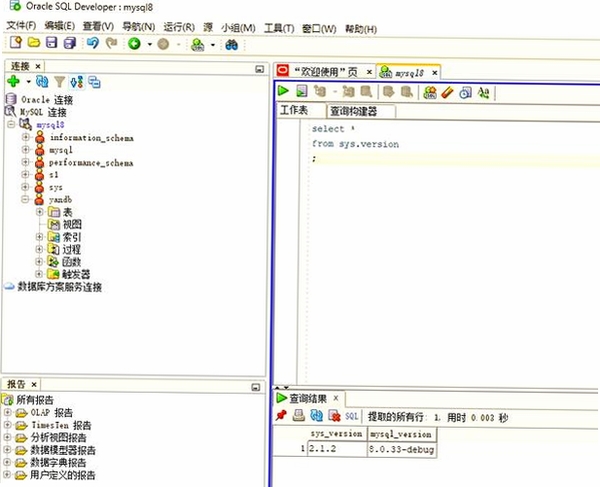Refresh the connections tree

[42, 81]
